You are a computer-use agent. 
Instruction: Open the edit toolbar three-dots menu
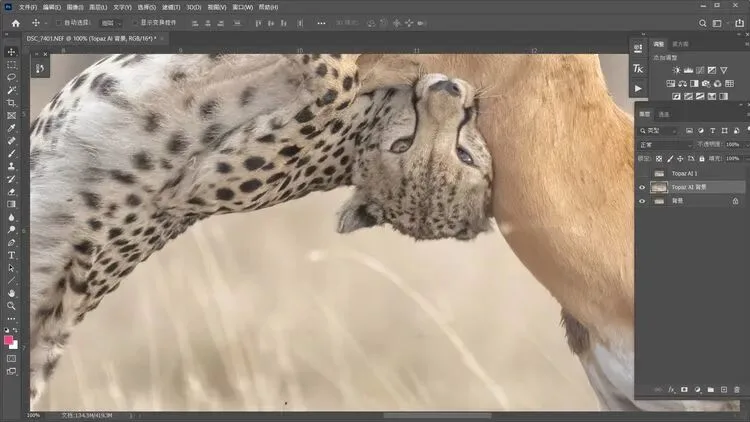11,319
